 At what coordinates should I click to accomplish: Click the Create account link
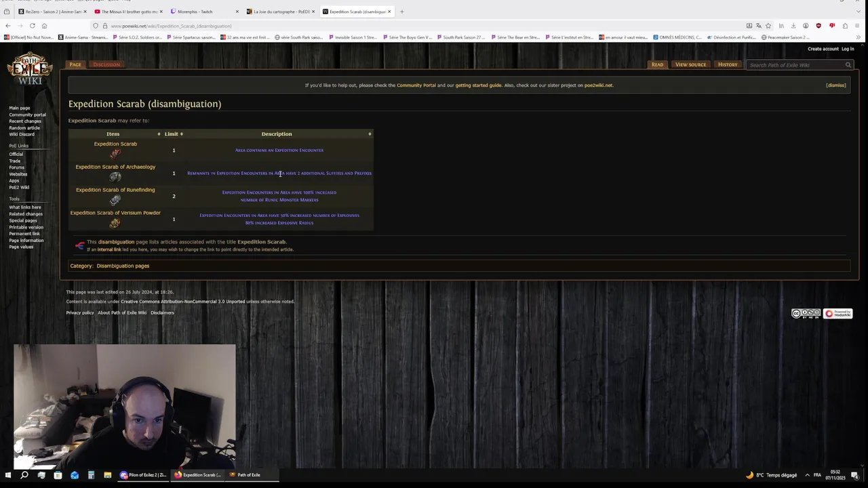pos(823,49)
